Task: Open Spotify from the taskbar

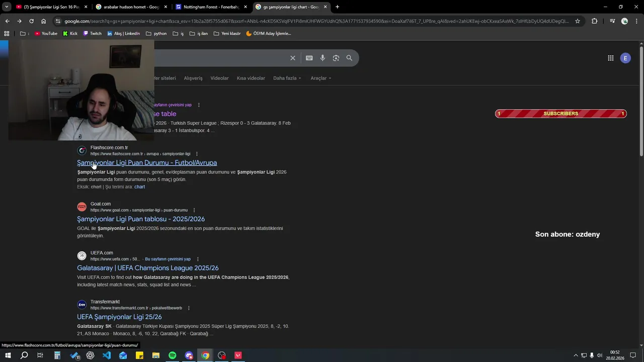Action: coord(173,355)
